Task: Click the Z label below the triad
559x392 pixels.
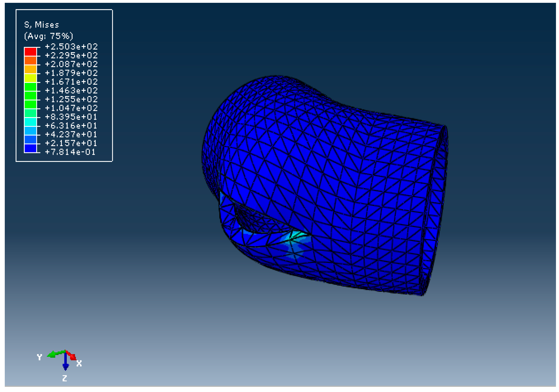Action: click(x=65, y=378)
